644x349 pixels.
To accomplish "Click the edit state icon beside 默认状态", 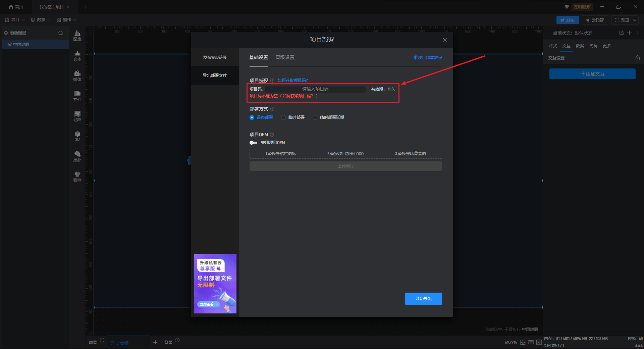I will coord(621,33).
